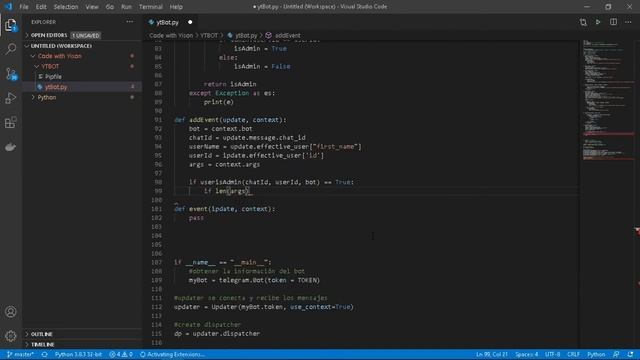The image size is (640, 360).
Task: Open errors and warnings status item
Action: coord(121,354)
